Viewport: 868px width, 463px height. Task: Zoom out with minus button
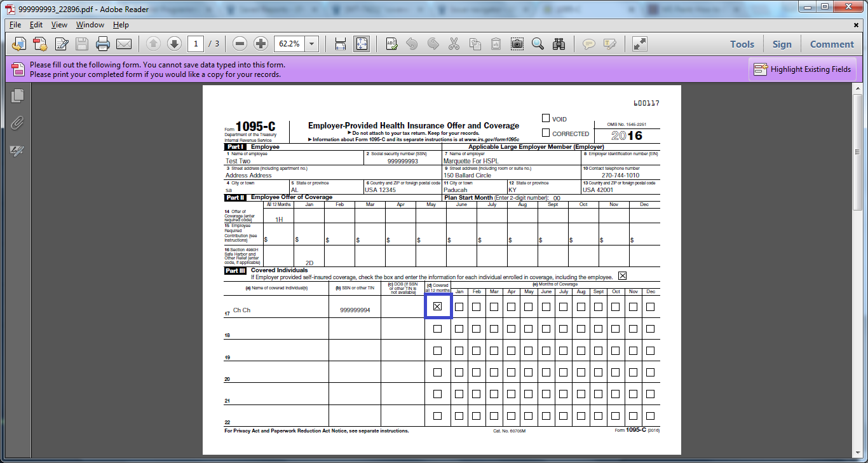pos(240,44)
